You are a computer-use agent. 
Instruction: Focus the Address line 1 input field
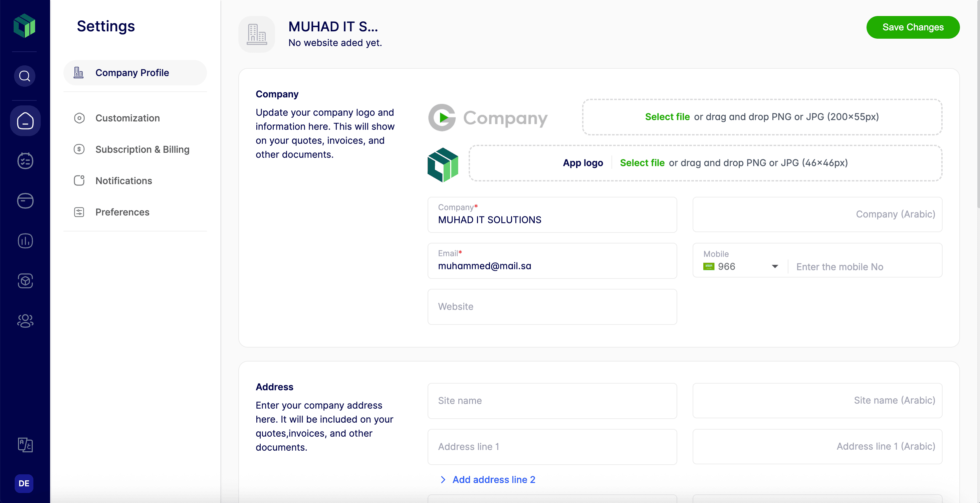click(x=552, y=447)
